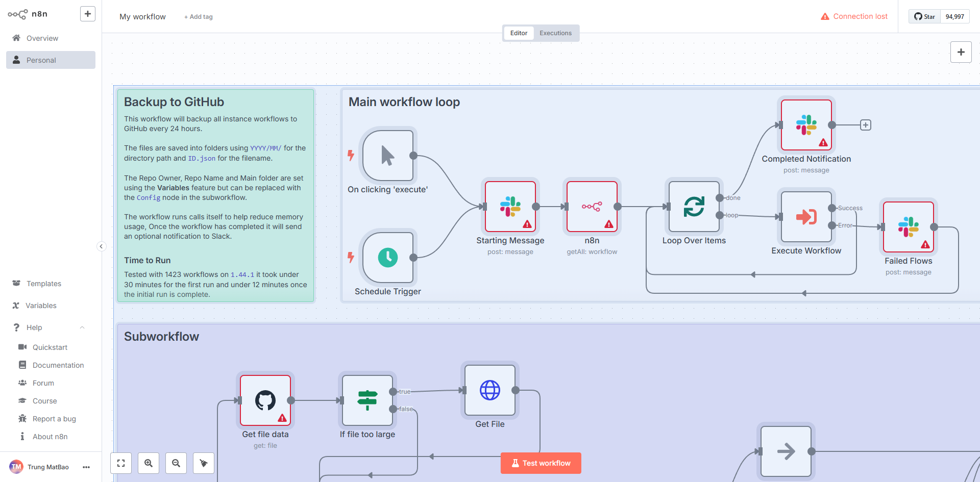Click the Get file data warning triangle
980x482 pixels.
(x=282, y=418)
